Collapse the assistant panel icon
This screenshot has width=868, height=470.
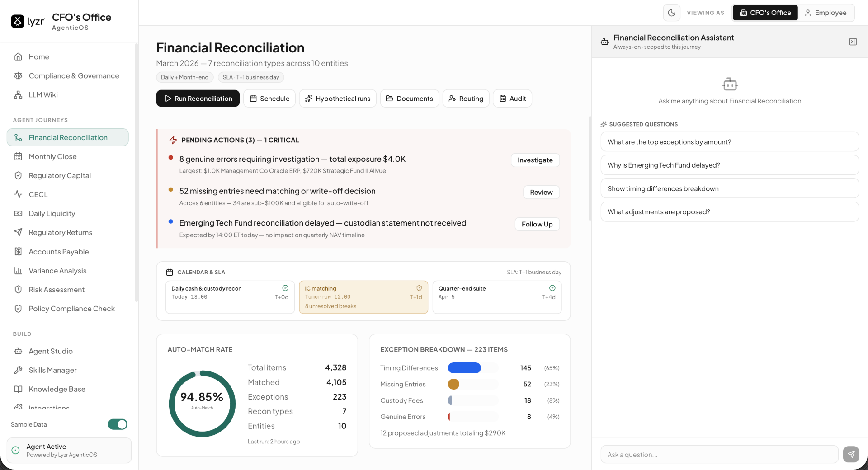pyautogui.click(x=853, y=42)
